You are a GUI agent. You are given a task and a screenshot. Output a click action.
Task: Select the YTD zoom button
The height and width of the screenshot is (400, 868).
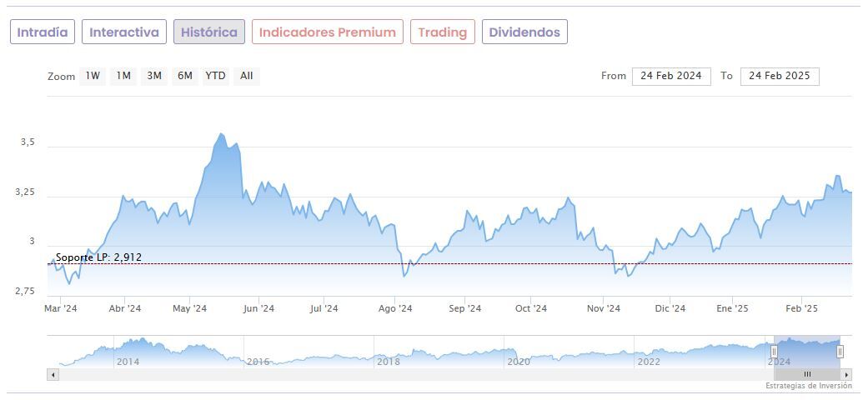coord(215,76)
